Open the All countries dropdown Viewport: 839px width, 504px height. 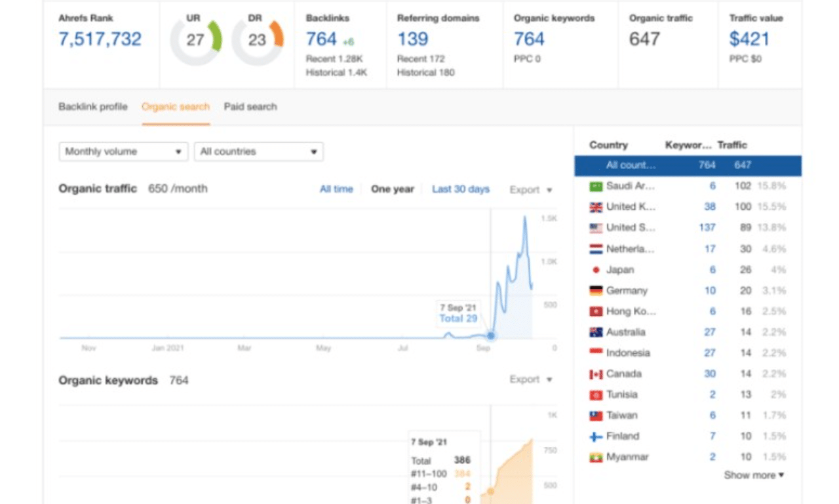tap(259, 151)
